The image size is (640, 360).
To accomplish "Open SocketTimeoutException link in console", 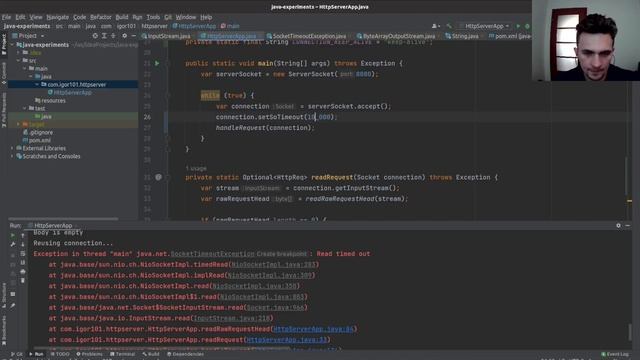I will click(213, 254).
